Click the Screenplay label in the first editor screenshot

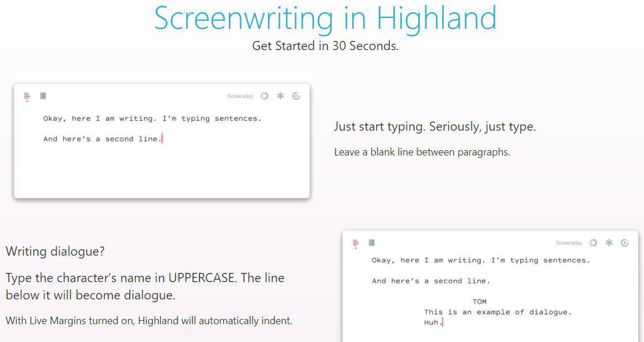[x=240, y=96]
